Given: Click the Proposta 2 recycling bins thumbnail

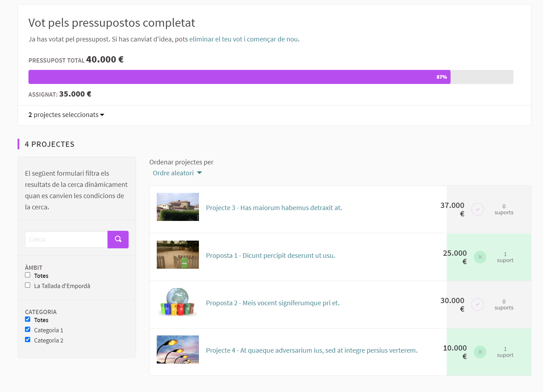Looking at the screenshot, I should coord(178,302).
